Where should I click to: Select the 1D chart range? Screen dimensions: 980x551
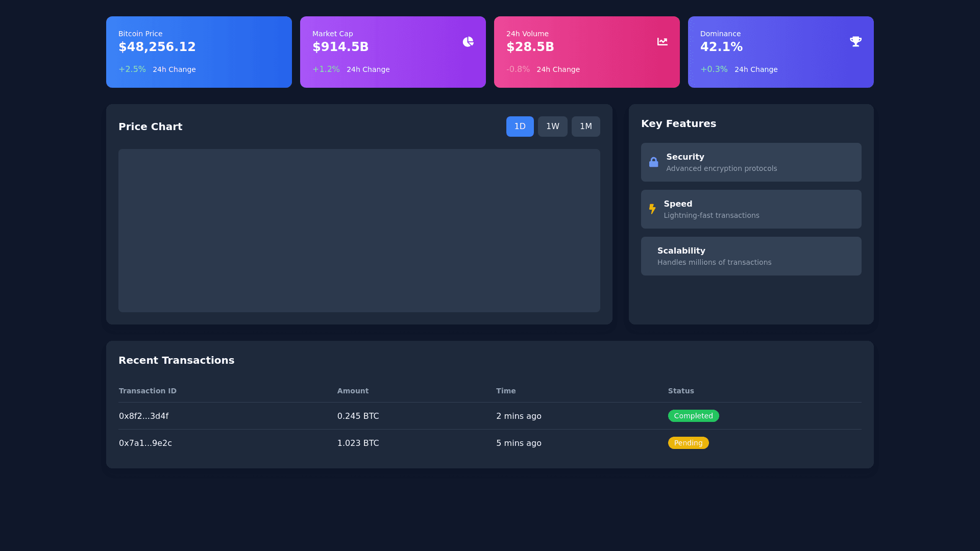[x=520, y=127]
